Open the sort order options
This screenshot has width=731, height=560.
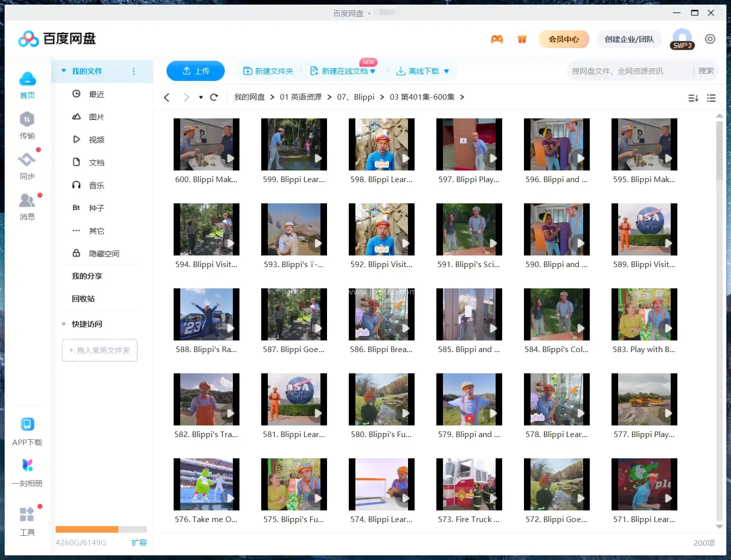click(x=693, y=98)
